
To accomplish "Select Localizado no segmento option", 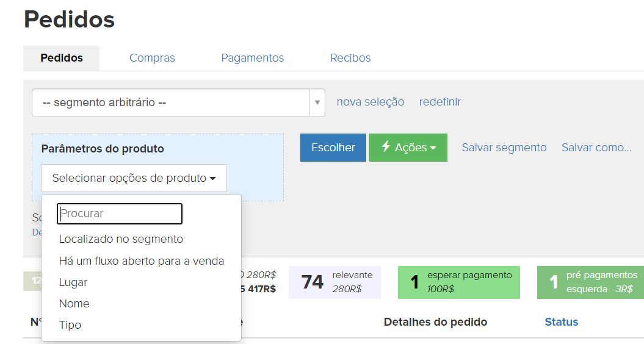I will click(x=121, y=239).
